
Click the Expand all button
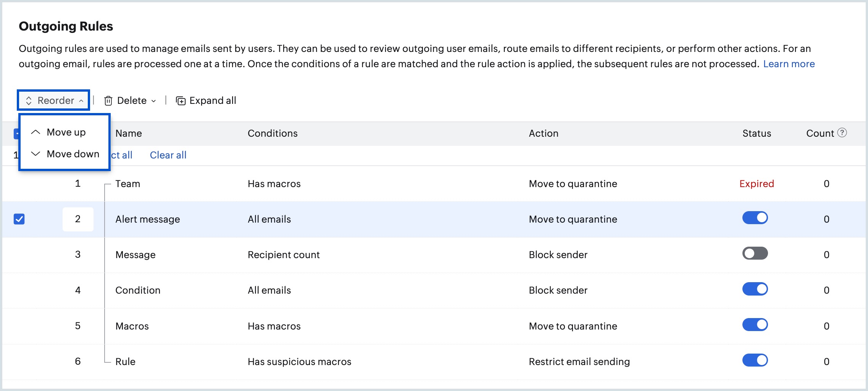click(x=206, y=100)
